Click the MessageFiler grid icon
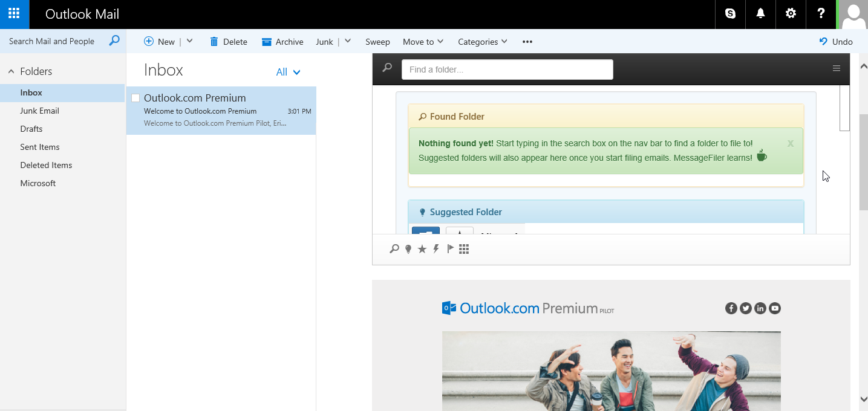Image resolution: width=868 pixels, height=411 pixels. click(464, 249)
